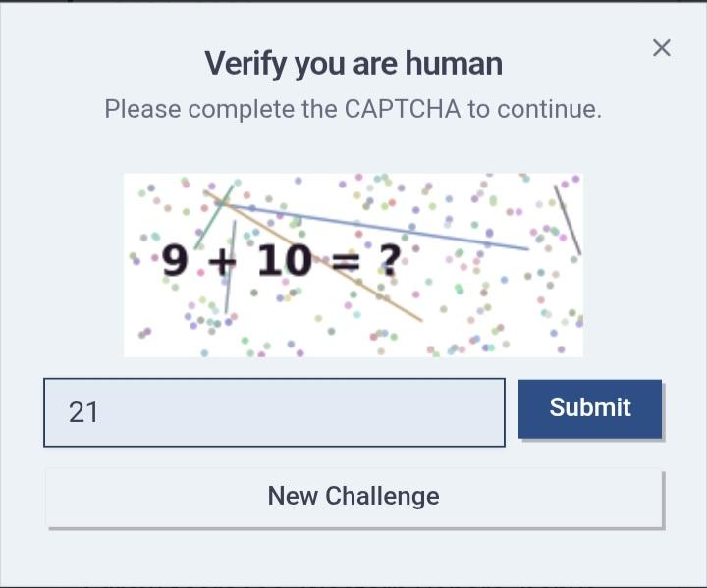This screenshot has width=707, height=588.
Task: Click the "Verify you are human" heading
Action: (353, 64)
